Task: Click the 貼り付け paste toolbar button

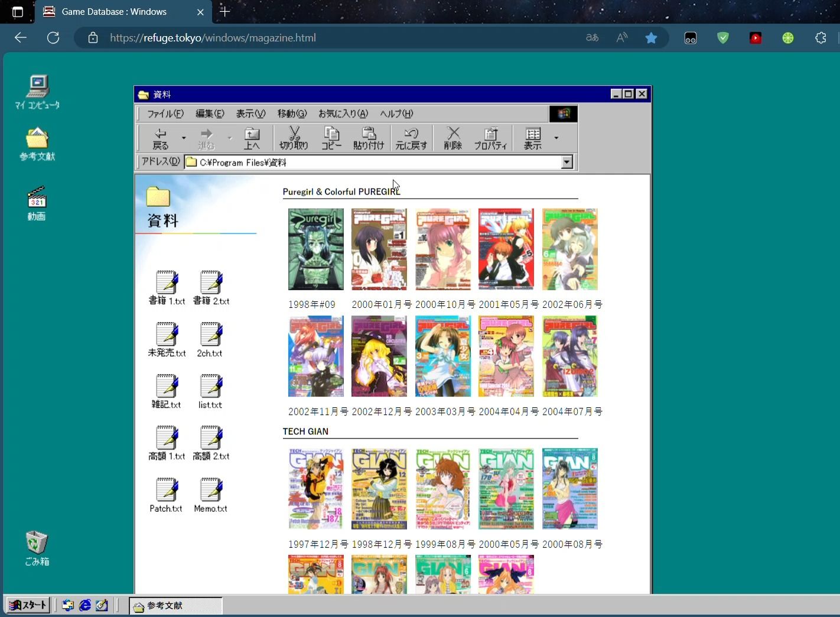Action: [369, 138]
